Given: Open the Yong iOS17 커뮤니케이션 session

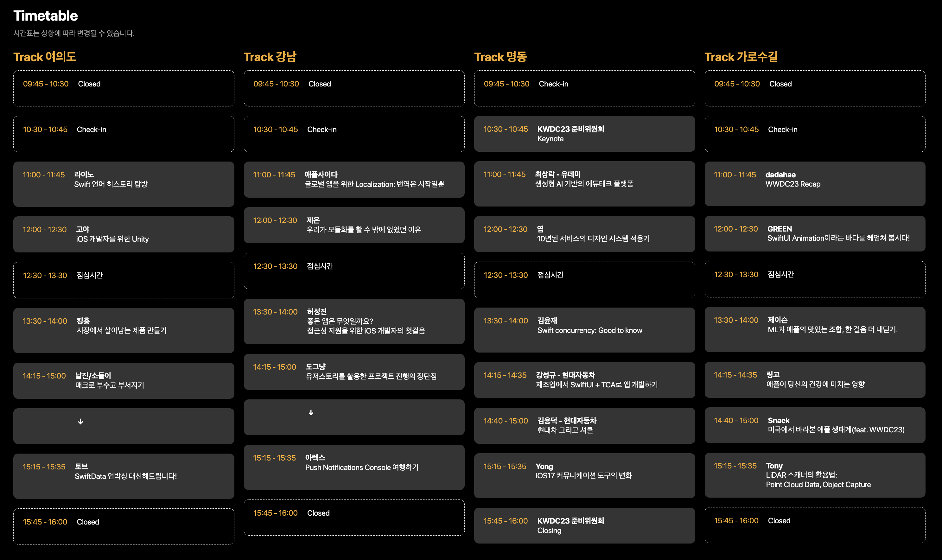Looking at the screenshot, I should tap(584, 475).
